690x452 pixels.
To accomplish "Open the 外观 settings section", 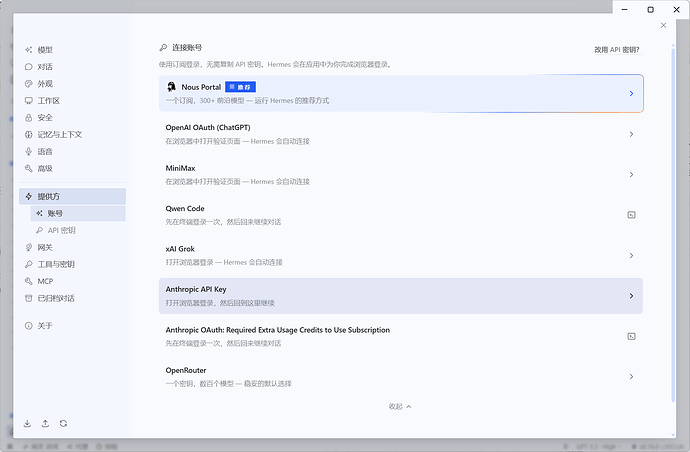I will tap(73, 84).
